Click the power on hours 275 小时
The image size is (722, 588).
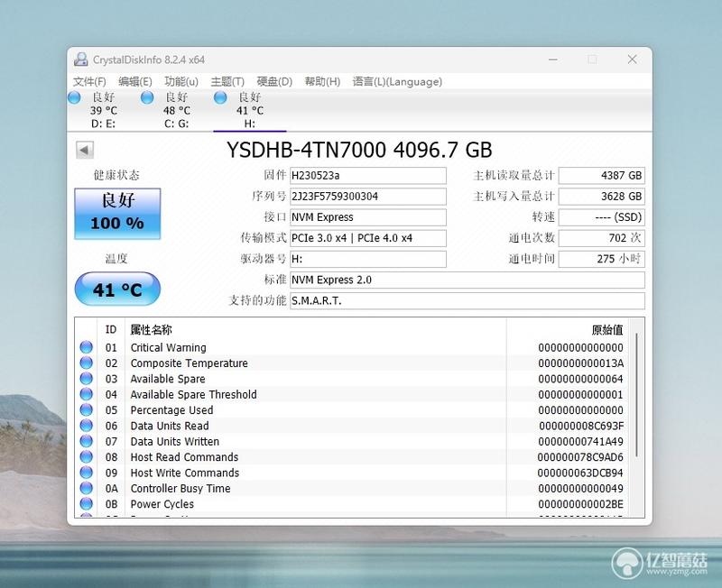pyautogui.click(x=601, y=259)
